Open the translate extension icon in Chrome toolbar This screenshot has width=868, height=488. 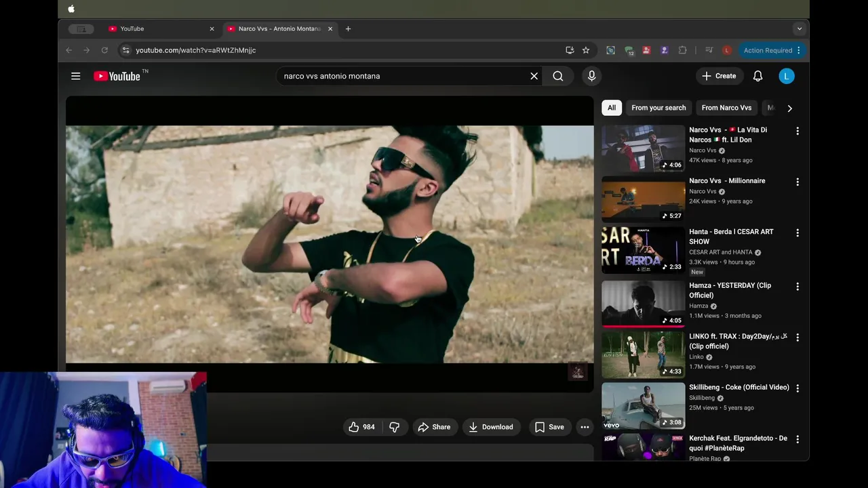[x=610, y=50]
